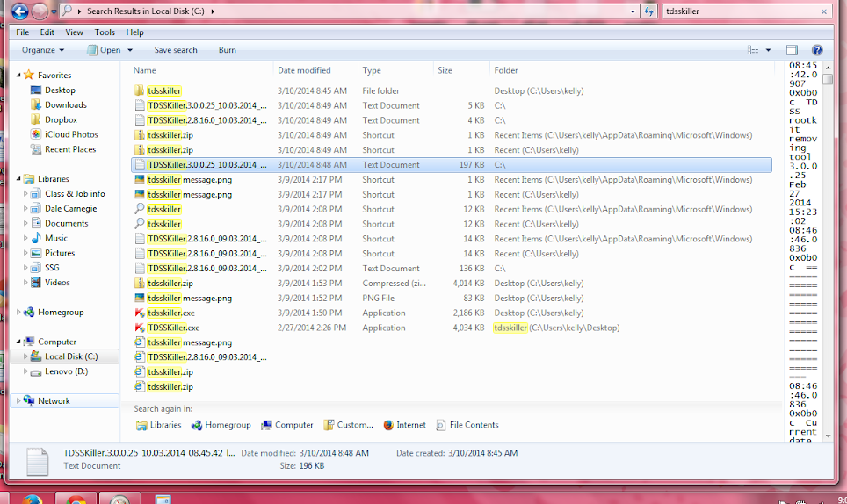Expand the Class & Job info library
The height and width of the screenshot is (504, 847).
[25, 194]
